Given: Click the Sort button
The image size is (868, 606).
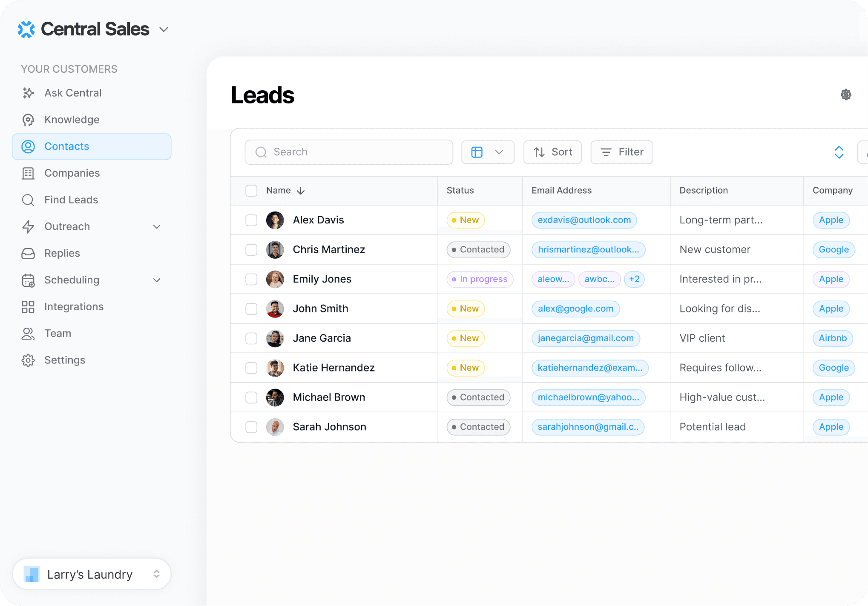Looking at the screenshot, I should coord(552,152).
